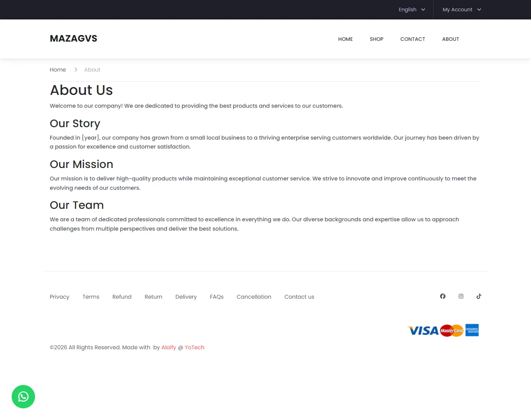Open the CONTACT menu item
Image resolution: width=531 pixels, height=420 pixels.
click(x=412, y=39)
